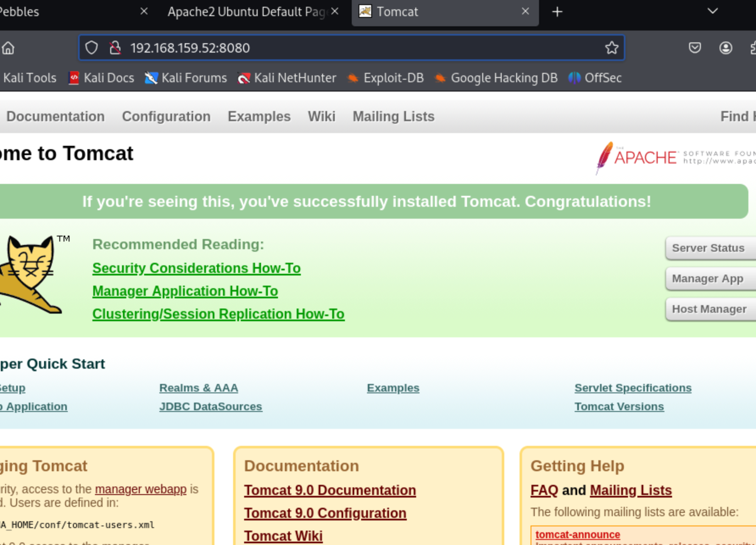Image resolution: width=756 pixels, height=545 pixels.
Task: Close the Tomcat tab
Action: tap(525, 11)
